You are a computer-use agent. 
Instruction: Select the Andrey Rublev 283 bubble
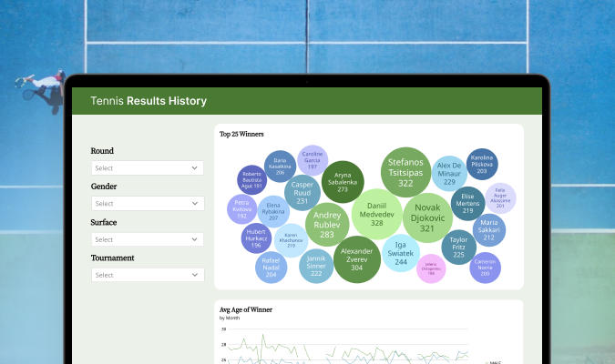point(327,225)
